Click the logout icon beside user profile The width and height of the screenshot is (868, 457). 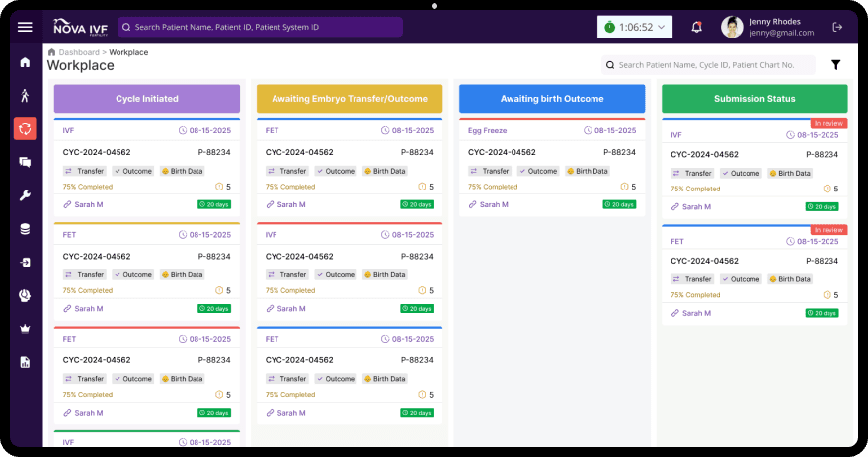click(838, 27)
